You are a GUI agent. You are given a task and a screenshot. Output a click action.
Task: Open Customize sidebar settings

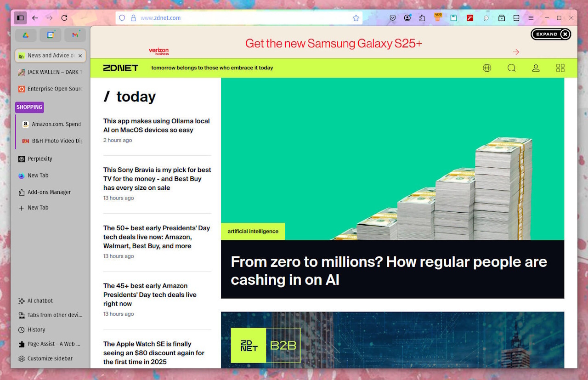[45, 358]
